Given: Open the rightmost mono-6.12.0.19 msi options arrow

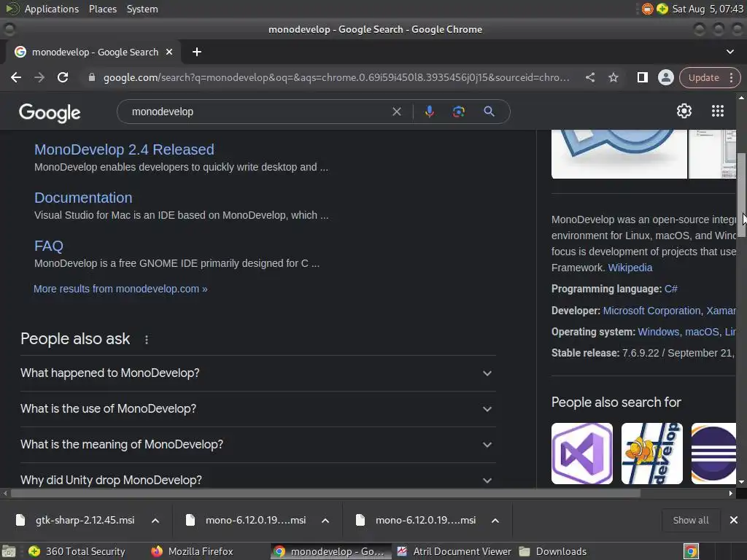Looking at the screenshot, I should point(495,521).
